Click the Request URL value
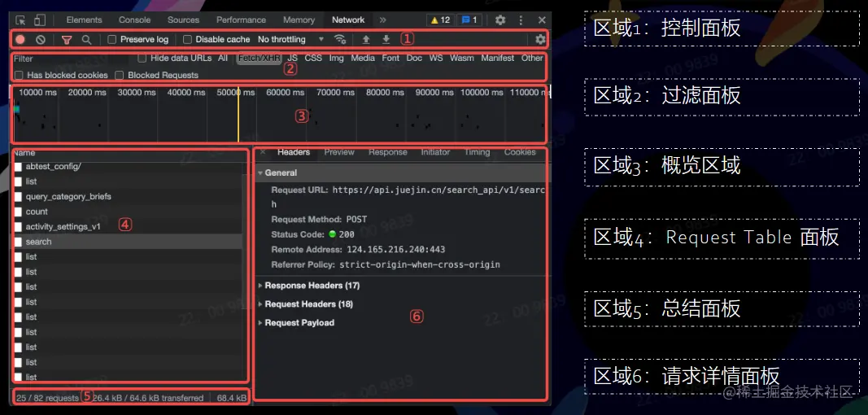The width and height of the screenshot is (868, 415). (x=408, y=197)
